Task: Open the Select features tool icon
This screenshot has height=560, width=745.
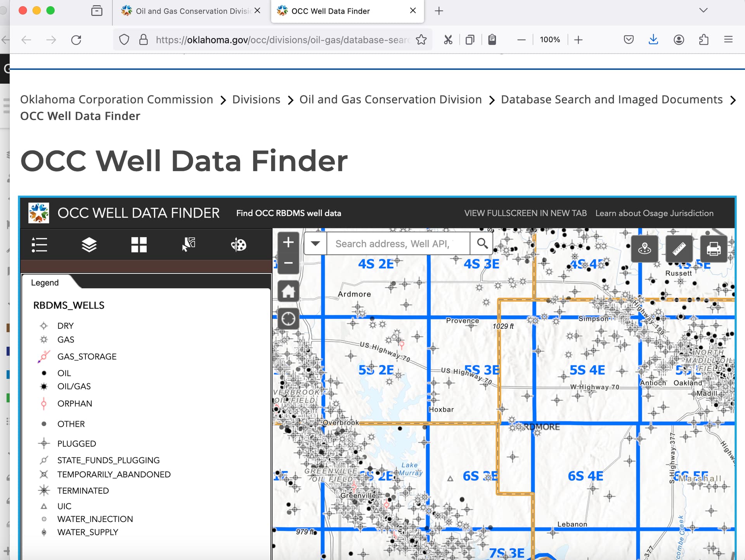Action: tap(189, 245)
